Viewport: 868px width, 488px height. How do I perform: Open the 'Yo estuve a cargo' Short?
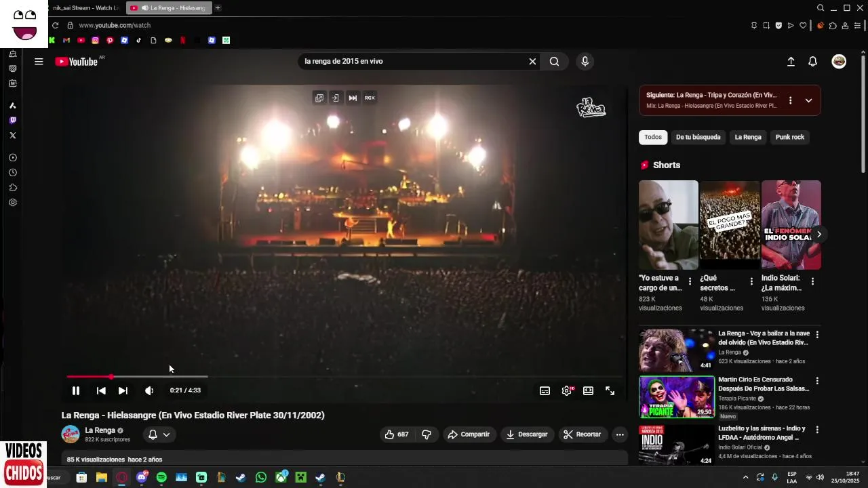[668, 225]
